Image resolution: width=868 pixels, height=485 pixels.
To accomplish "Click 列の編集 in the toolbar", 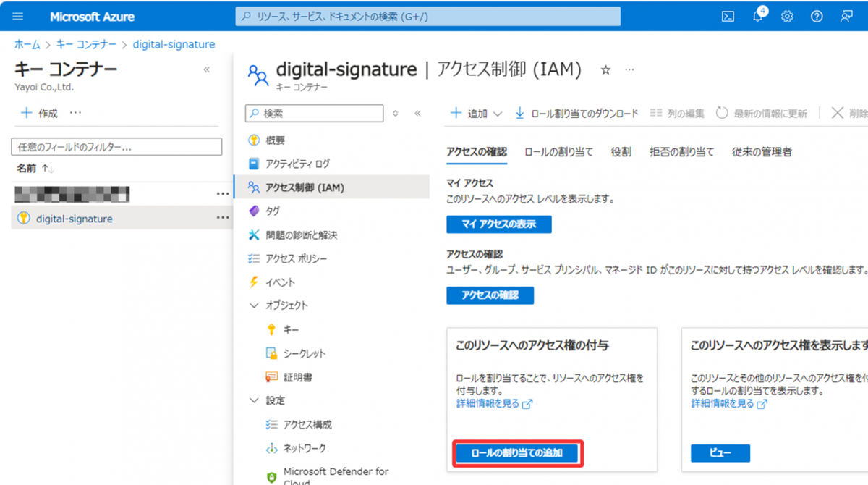I will tap(677, 113).
